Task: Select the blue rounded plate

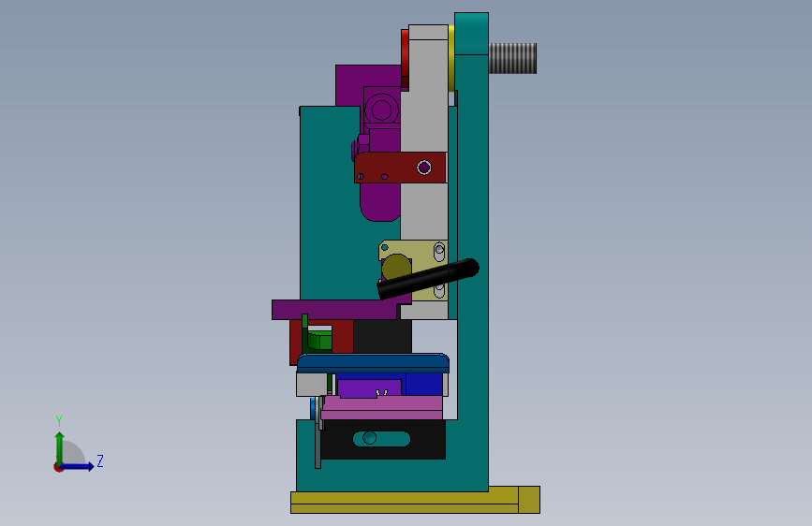Action: click(373, 363)
